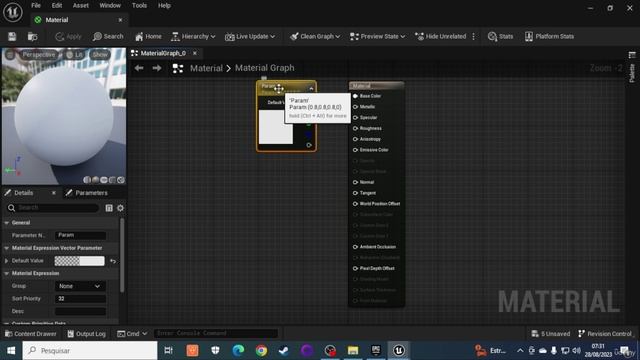Open the Preview State dropdown
Screen dimensions: 640x360
coord(377,36)
